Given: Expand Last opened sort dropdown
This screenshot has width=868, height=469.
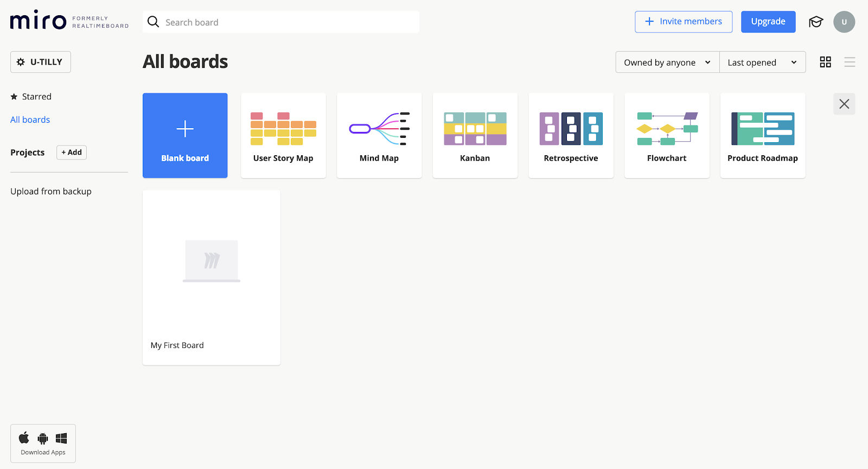Looking at the screenshot, I should [x=762, y=62].
